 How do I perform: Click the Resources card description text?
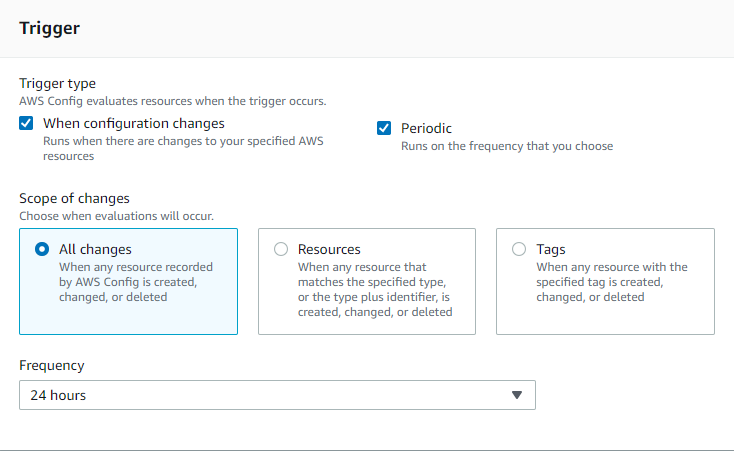click(373, 290)
